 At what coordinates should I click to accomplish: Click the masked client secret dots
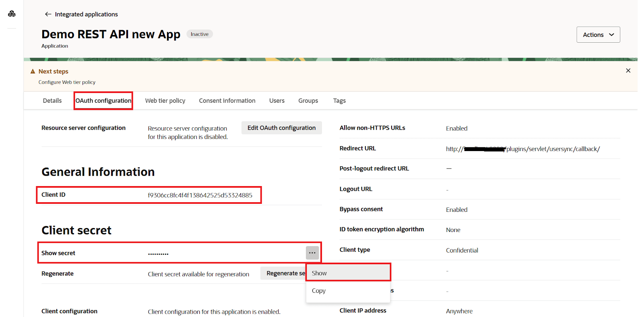coord(158,254)
